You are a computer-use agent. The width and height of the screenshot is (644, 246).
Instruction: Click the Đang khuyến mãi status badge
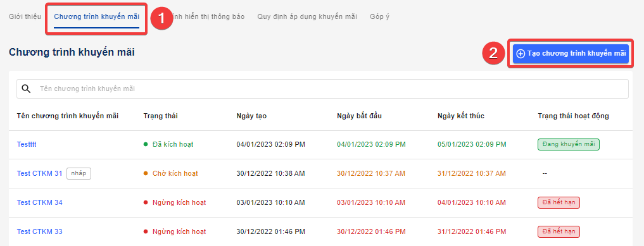pos(569,144)
